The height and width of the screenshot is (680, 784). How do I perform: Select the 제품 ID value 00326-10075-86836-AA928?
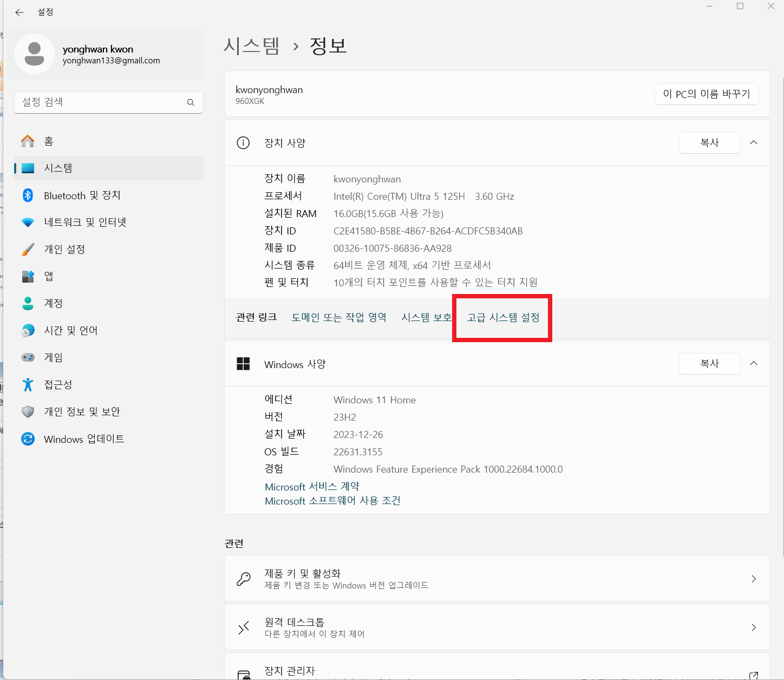(393, 249)
